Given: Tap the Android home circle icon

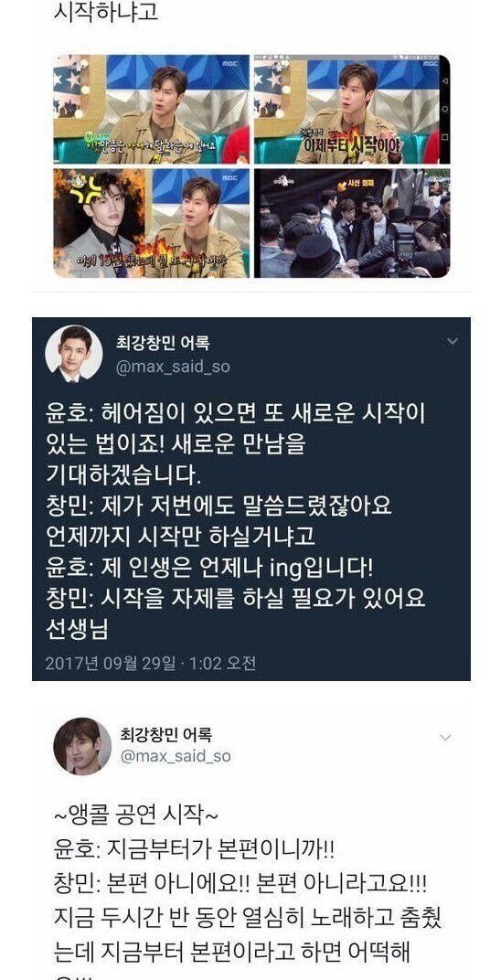Looking at the screenshot, I should point(444,110).
